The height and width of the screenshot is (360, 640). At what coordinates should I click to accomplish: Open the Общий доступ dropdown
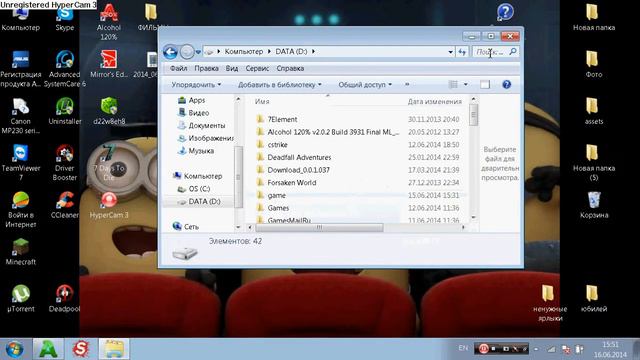(365, 84)
